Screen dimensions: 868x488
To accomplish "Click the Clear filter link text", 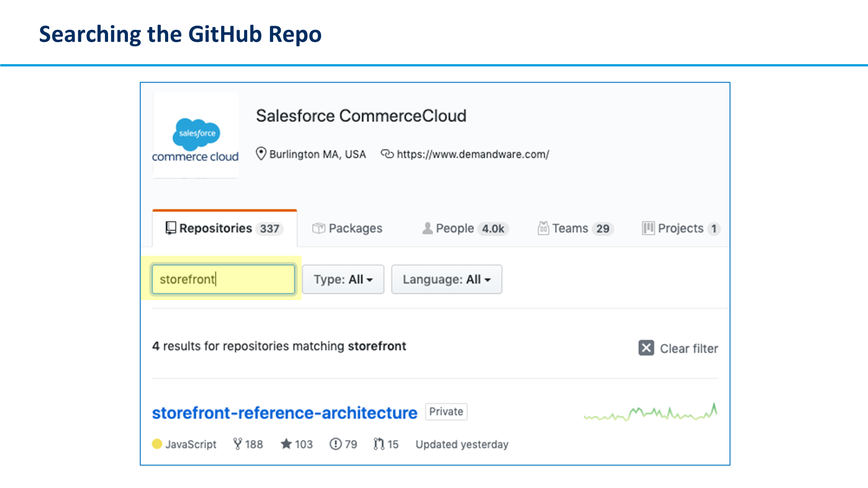I will (x=689, y=349).
